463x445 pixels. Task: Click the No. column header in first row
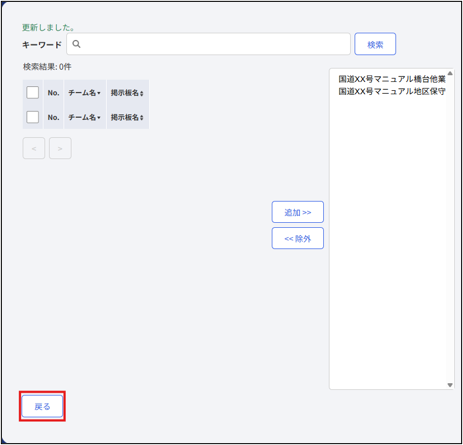pyautogui.click(x=53, y=93)
